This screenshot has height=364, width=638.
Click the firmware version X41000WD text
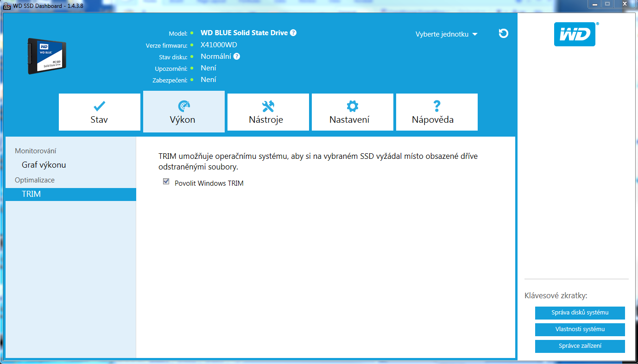pos(219,45)
